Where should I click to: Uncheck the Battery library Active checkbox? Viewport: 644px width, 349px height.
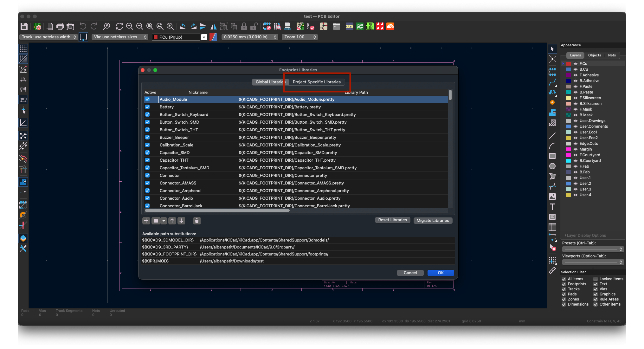tap(147, 107)
